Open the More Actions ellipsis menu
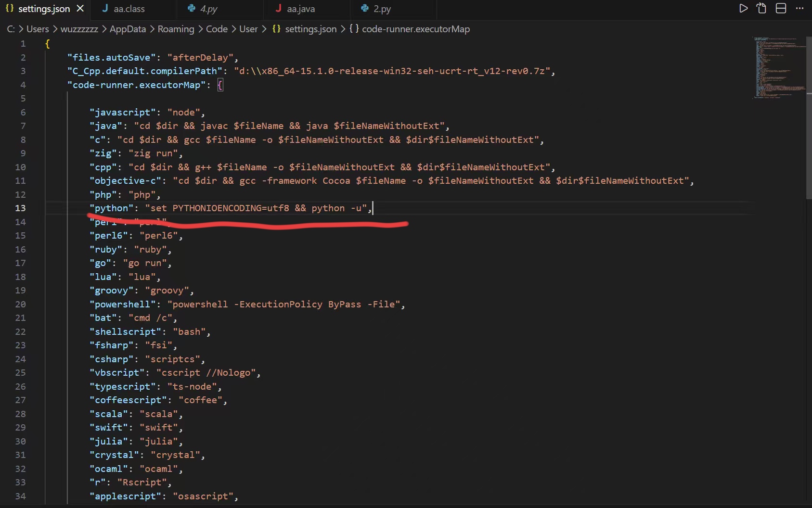This screenshot has width=812, height=508. pos(799,8)
